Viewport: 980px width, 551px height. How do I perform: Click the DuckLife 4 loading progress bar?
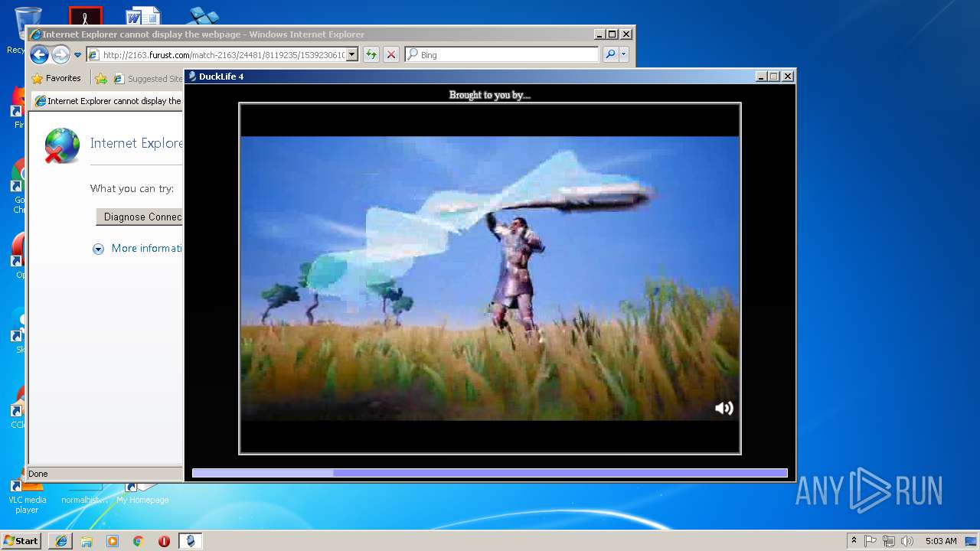[490, 474]
